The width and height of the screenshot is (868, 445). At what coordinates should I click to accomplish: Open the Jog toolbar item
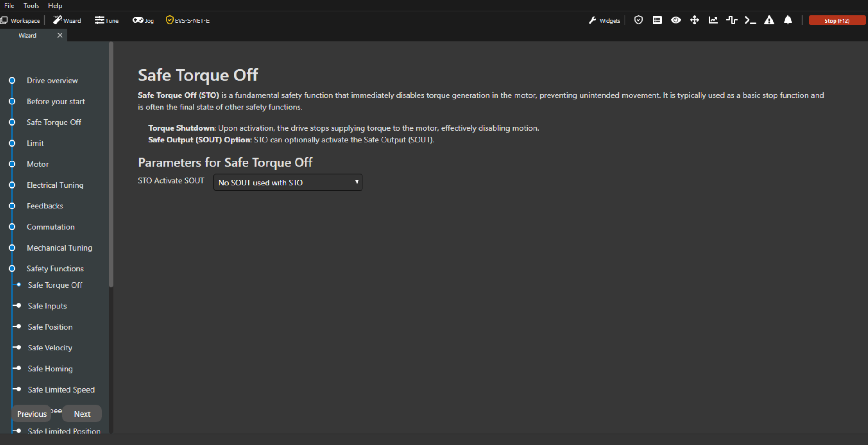click(x=143, y=20)
